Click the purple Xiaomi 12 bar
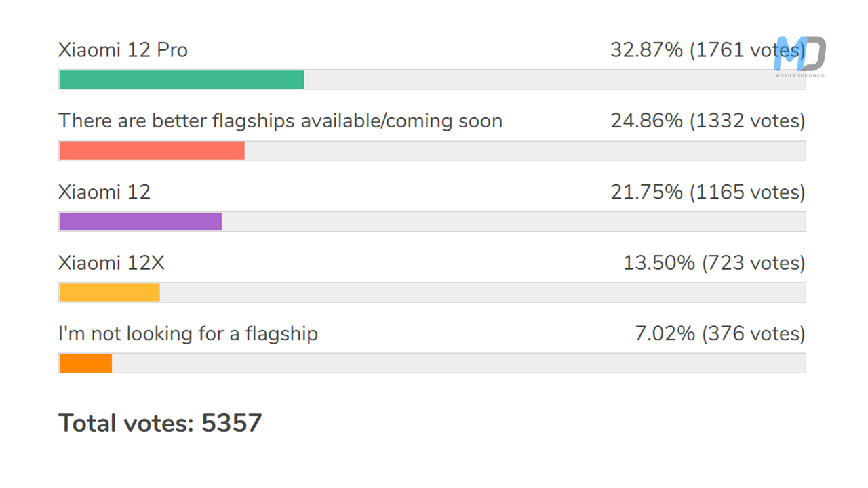The height and width of the screenshot is (488, 868). (x=140, y=222)
